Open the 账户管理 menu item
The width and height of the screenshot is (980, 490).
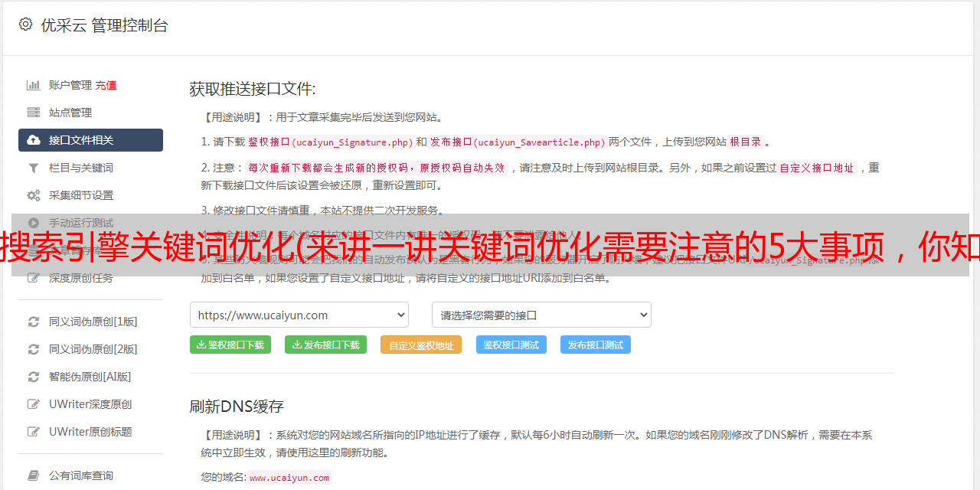70,85
